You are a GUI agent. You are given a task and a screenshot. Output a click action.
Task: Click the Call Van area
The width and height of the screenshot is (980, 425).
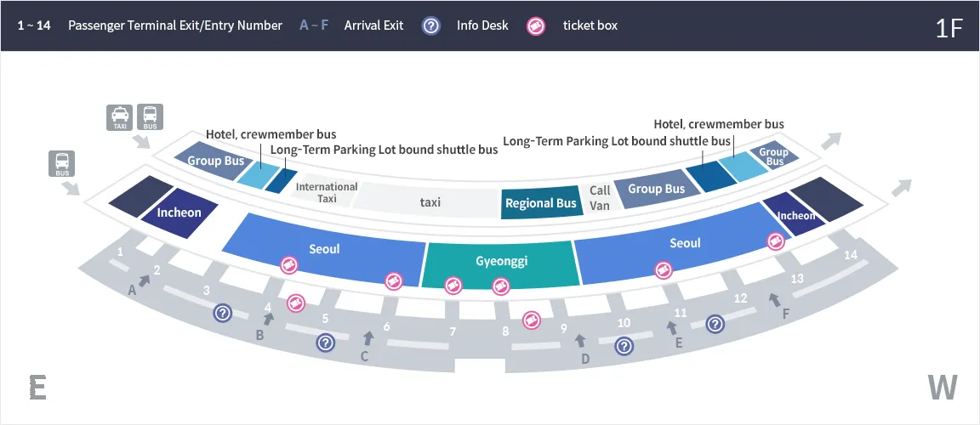pyautogui.click(x=600, y=198)
